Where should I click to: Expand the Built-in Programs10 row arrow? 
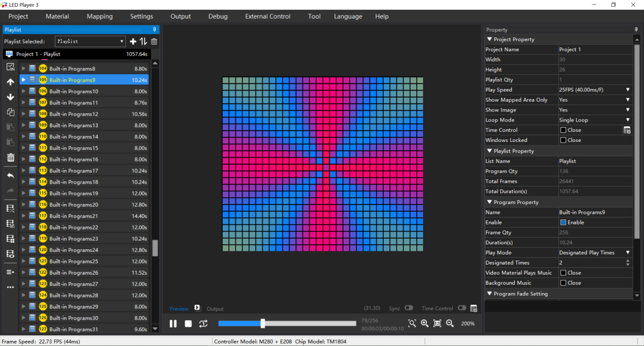[23, 92]
